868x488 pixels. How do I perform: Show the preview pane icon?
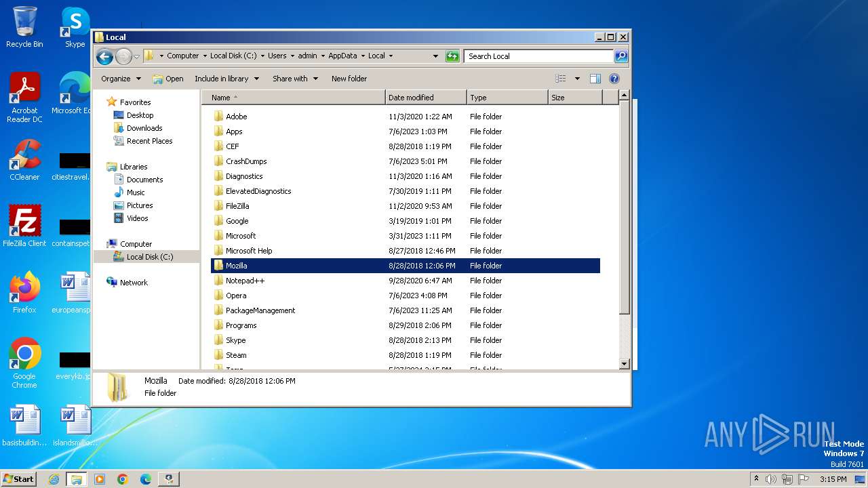595,79
